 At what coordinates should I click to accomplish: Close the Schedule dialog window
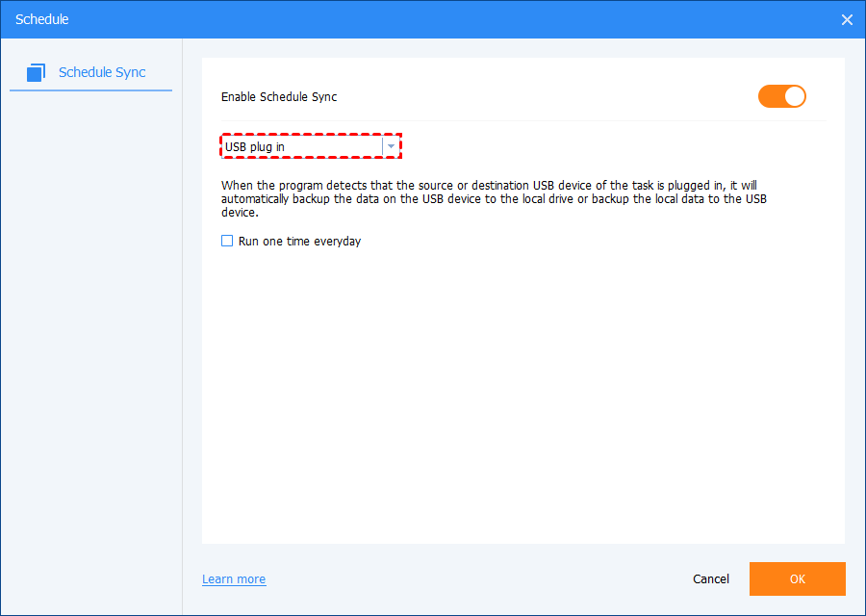pos(847,19)
